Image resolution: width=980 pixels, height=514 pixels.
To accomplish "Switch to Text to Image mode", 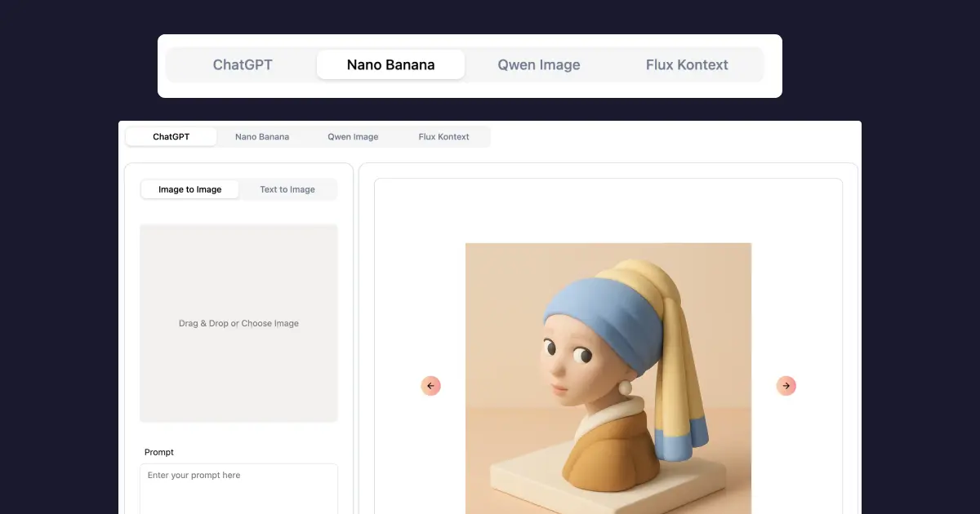I will pos(287,189).
